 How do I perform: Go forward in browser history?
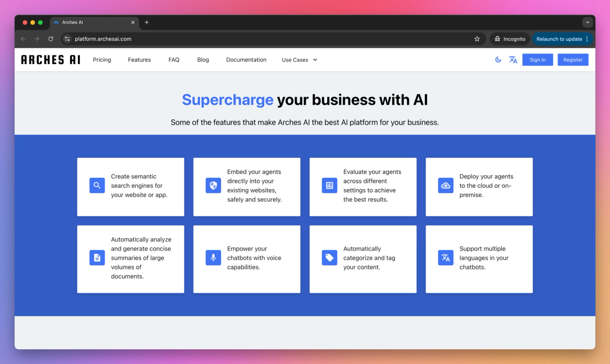click(x=37, y=39)
